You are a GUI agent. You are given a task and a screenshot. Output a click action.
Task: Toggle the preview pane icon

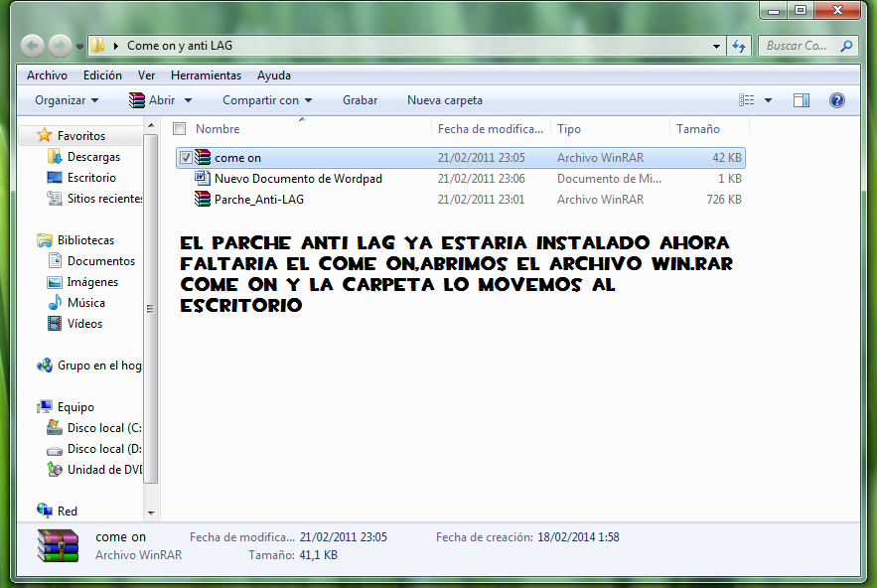(804, 99)
